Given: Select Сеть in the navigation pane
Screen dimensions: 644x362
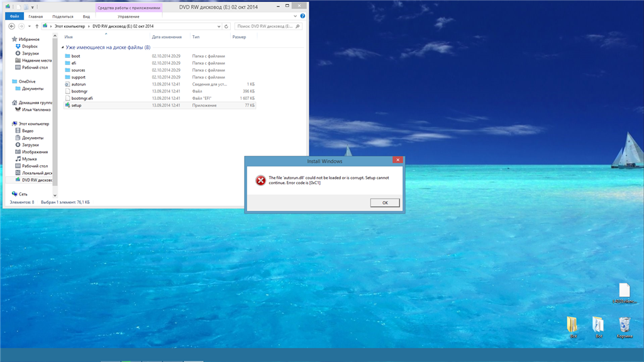Looking at the screenshot, I should click(19, 194).
